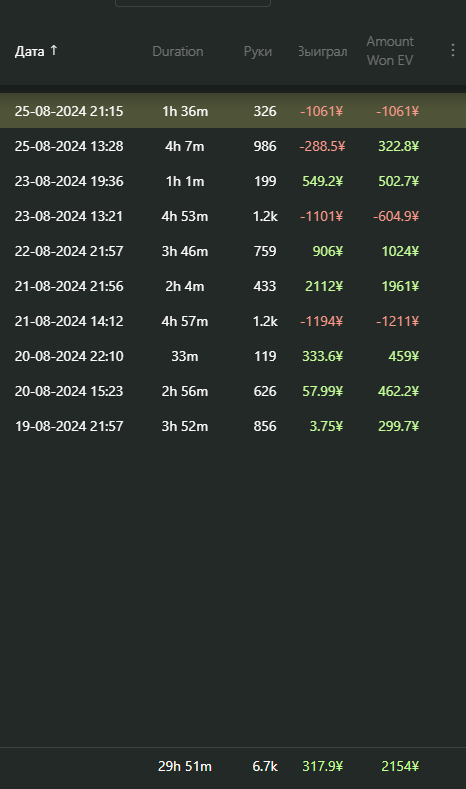Open the 33m duration session
The width and height of the screenshot is (466, 789).
[233, 356]
